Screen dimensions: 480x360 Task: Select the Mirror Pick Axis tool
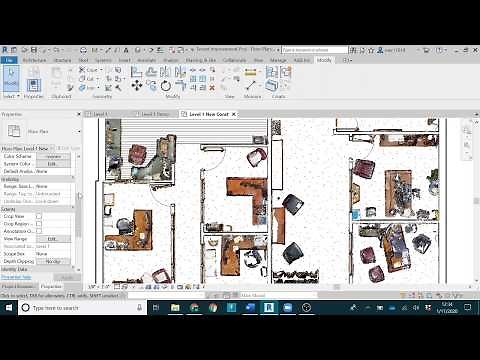[x=165, y=72]
